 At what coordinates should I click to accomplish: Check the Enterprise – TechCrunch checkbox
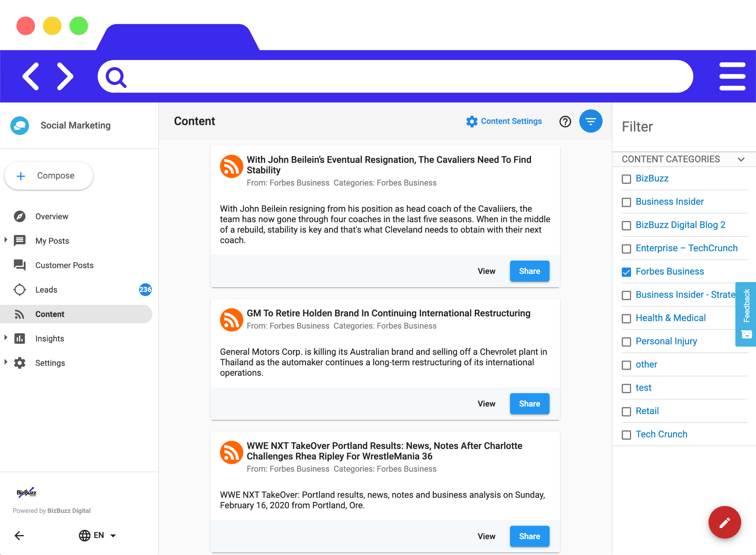coord(626,249)
